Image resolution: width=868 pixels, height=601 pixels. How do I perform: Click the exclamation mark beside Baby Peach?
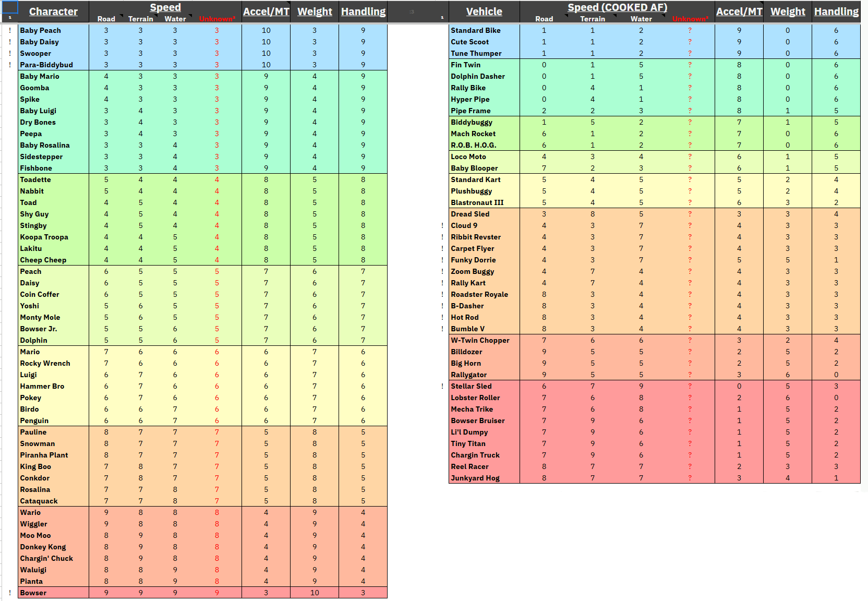(10, 30)
